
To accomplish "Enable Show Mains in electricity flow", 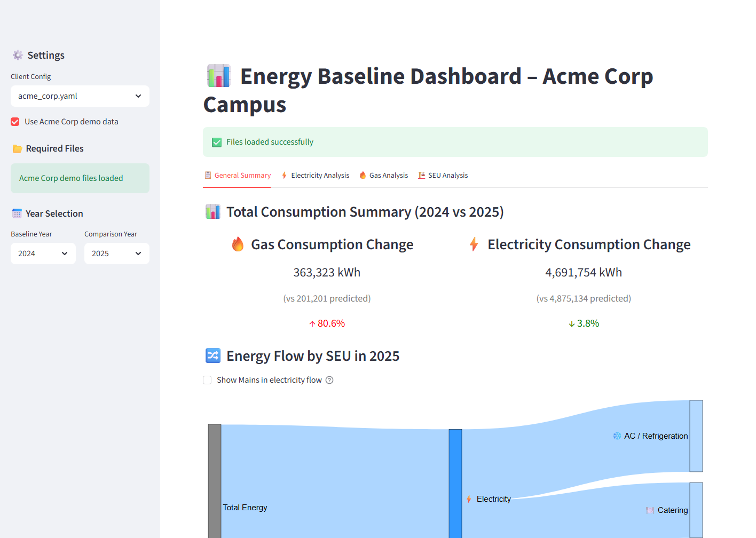I will [x=207, y=380].
